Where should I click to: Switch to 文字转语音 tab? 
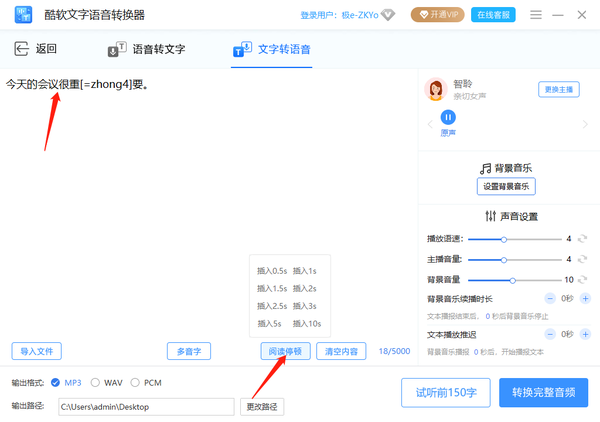(272, 49)
